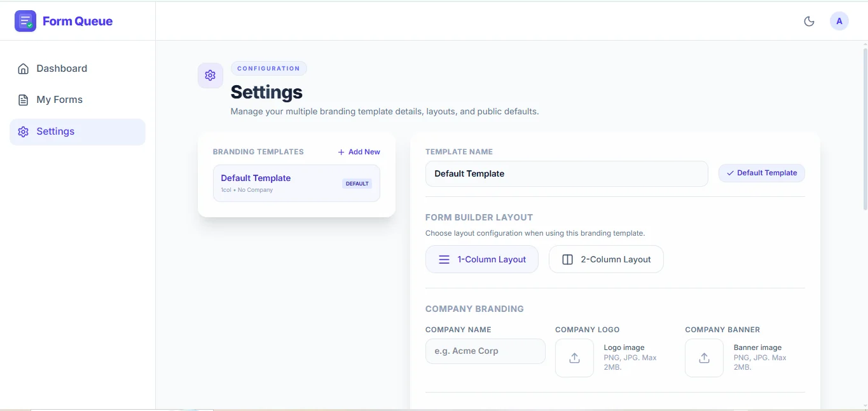The width and height of the screenshot is (868, 411).
Task: Click the Company Banner upload icon
Action: [704, 358]
